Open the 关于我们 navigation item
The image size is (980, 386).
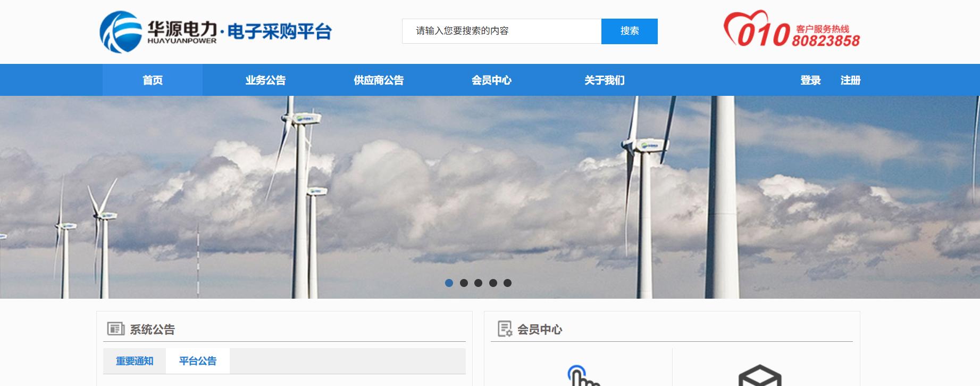(x=605, y=80)
